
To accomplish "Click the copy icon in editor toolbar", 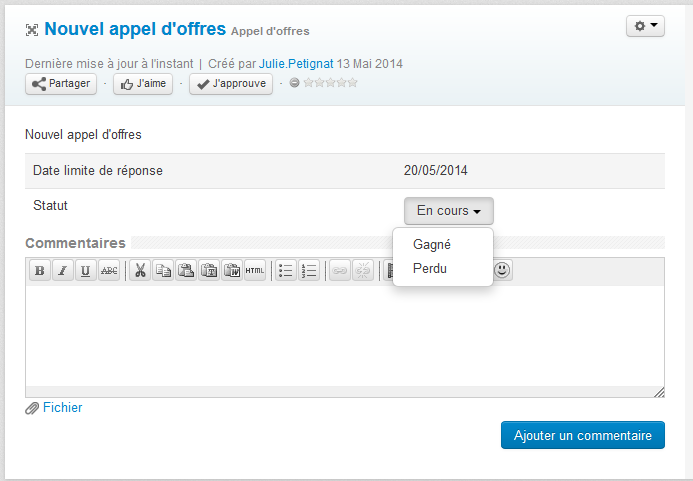I will coord(163,271).
